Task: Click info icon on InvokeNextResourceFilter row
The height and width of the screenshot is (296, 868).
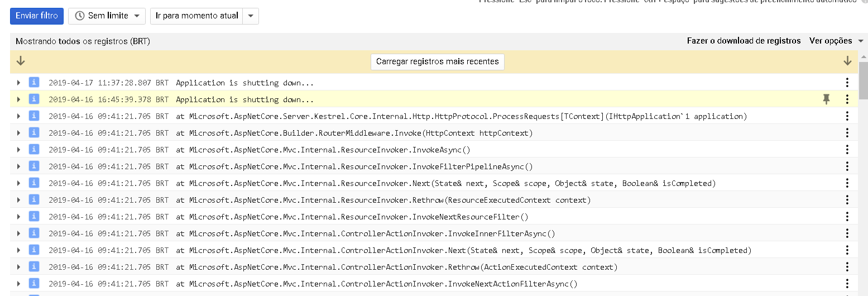Action: click(34, 216)
